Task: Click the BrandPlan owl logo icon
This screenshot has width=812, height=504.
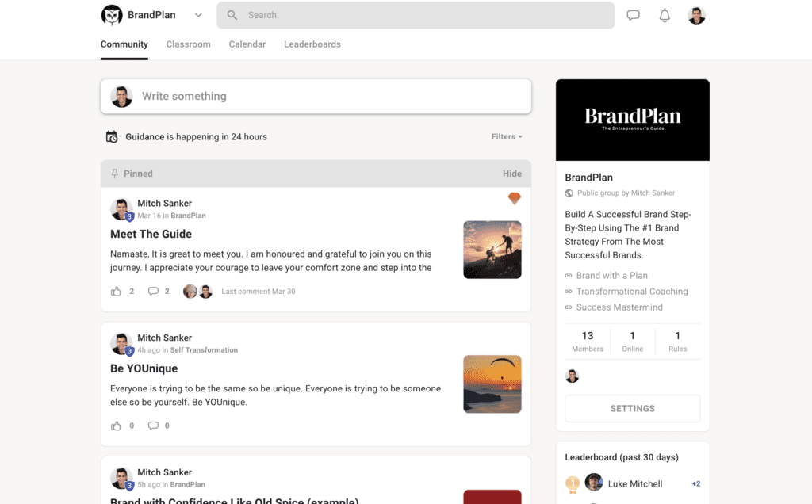Action: pos(112,15)
